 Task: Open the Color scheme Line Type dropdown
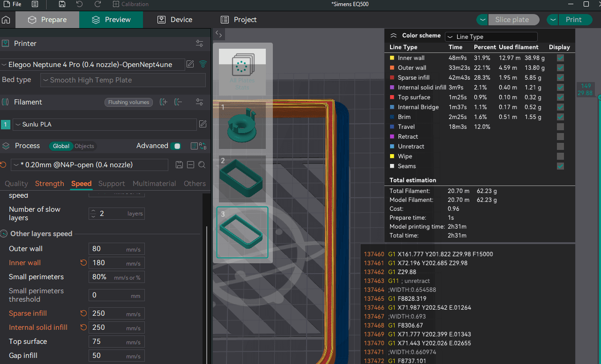(490, 37)
